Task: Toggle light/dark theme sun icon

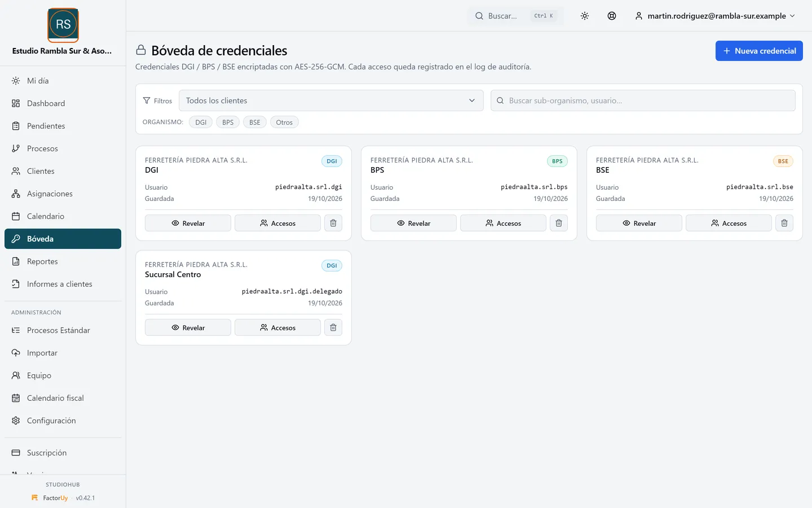Action: tap(585, 16)
